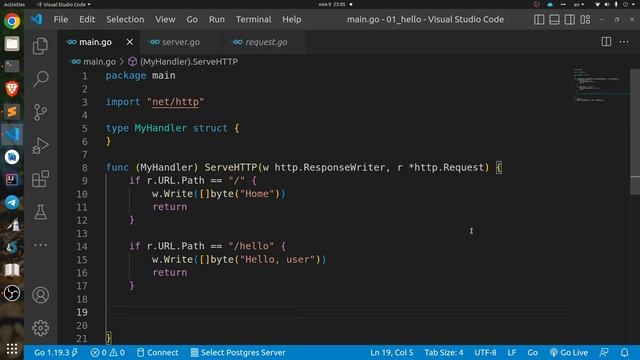Open the errors and warnings indicator
The width and height of the screenshot is (640, 360).
108,352
